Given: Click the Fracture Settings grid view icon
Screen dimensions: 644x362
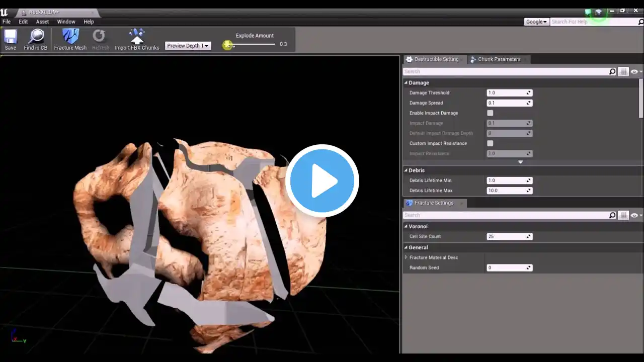Looking at the screenshot, I should tap(623, 215).
